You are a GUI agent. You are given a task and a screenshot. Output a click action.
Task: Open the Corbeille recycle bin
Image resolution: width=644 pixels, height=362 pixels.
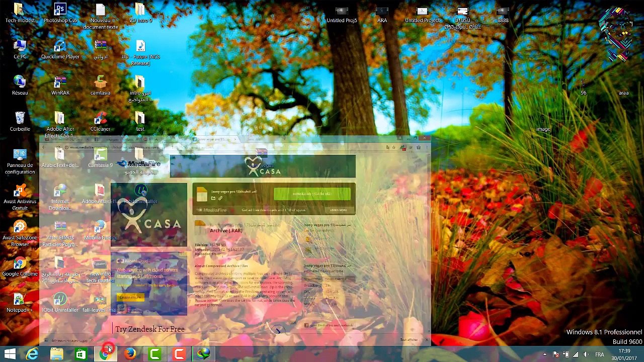pyautogui.click(x=20, y=122)
